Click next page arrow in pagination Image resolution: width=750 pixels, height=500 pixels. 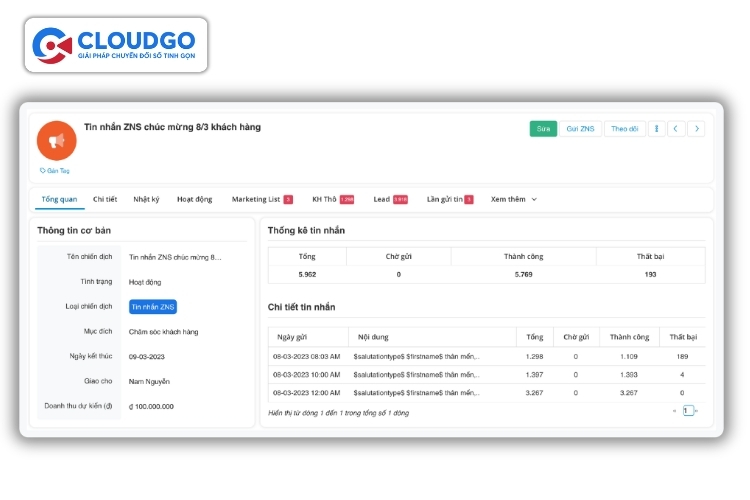(x=697, y=411)
